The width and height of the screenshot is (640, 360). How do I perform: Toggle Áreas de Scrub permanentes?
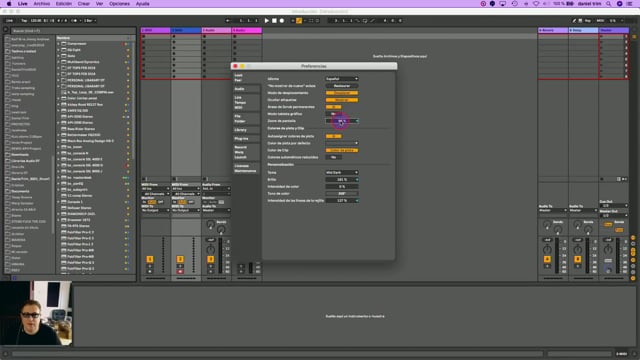pos(333,107)
